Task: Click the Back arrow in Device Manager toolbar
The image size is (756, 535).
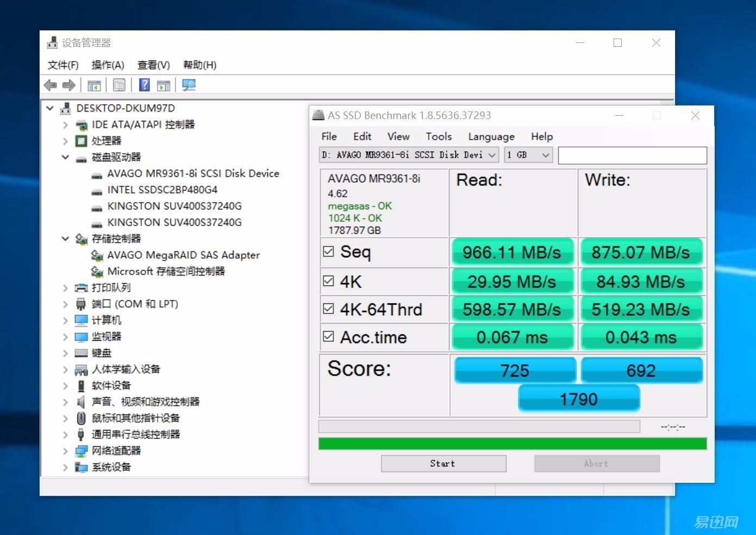Action: click(x=50, y=85)
